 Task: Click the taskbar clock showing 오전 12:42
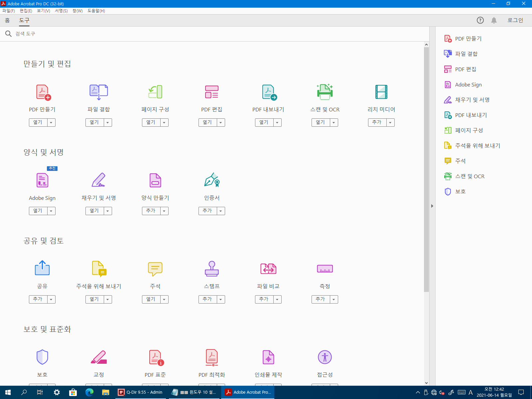494,392
